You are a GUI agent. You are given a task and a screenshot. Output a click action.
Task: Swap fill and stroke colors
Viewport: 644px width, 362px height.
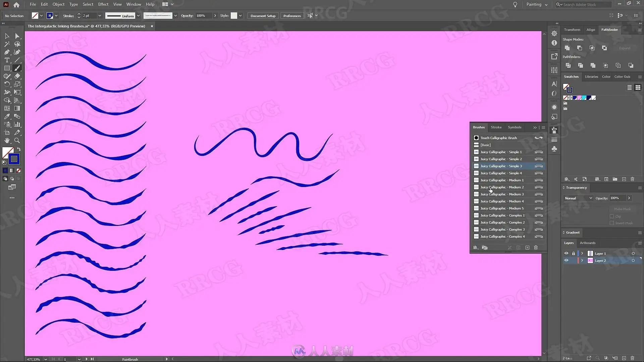[19, 149]
